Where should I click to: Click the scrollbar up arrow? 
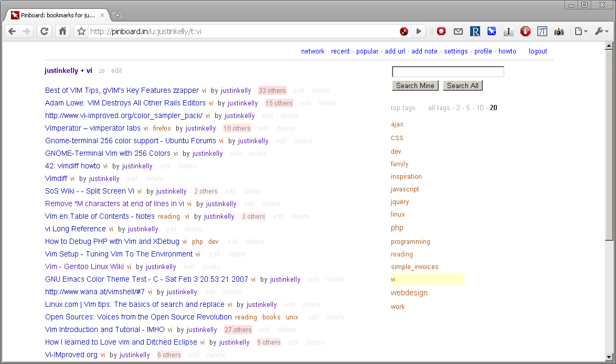point(609,46)
